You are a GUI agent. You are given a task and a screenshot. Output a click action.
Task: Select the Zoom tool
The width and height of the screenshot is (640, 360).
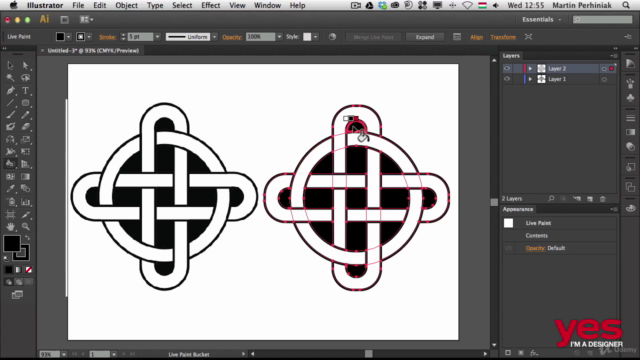[x=25, y=226]
